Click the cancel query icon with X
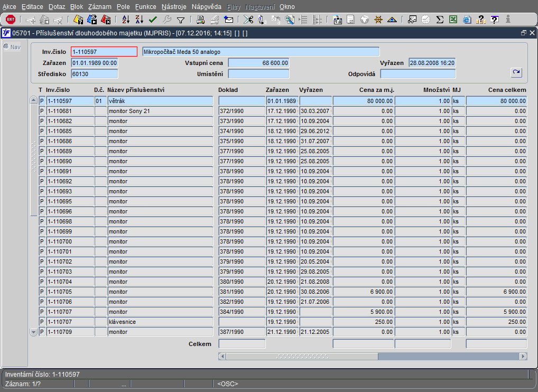The height and width of the screenshot is (392, 538). tap(106, 20)
